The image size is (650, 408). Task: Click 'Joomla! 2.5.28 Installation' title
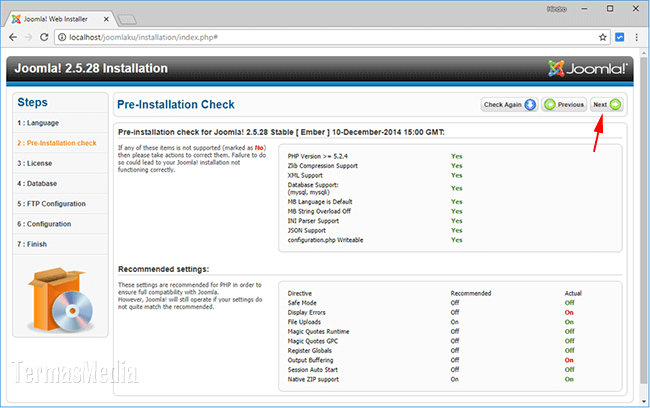(x=91, y=68)
